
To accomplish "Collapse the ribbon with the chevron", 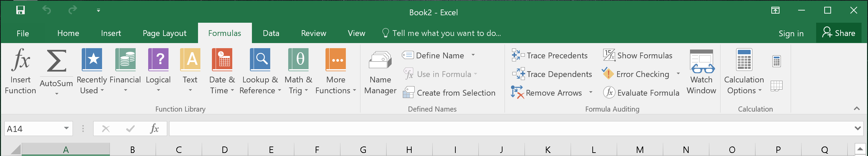I will (x=857, y=109).
